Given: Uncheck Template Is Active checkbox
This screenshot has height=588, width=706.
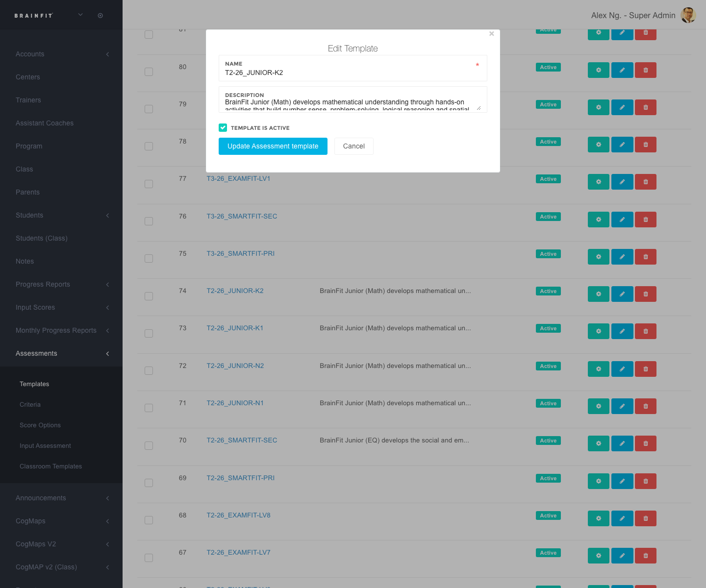Looking at the screenshot, I should point(223,128).
